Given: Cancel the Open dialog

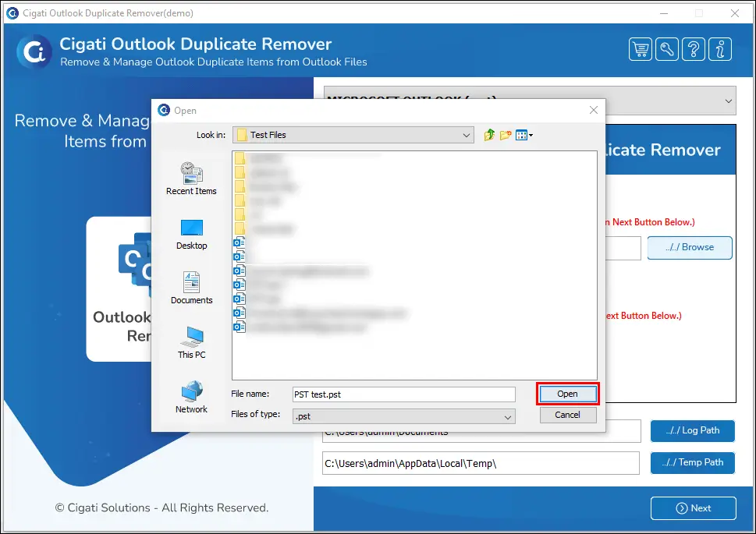Looking at the screenshot, I should (568, 415).
